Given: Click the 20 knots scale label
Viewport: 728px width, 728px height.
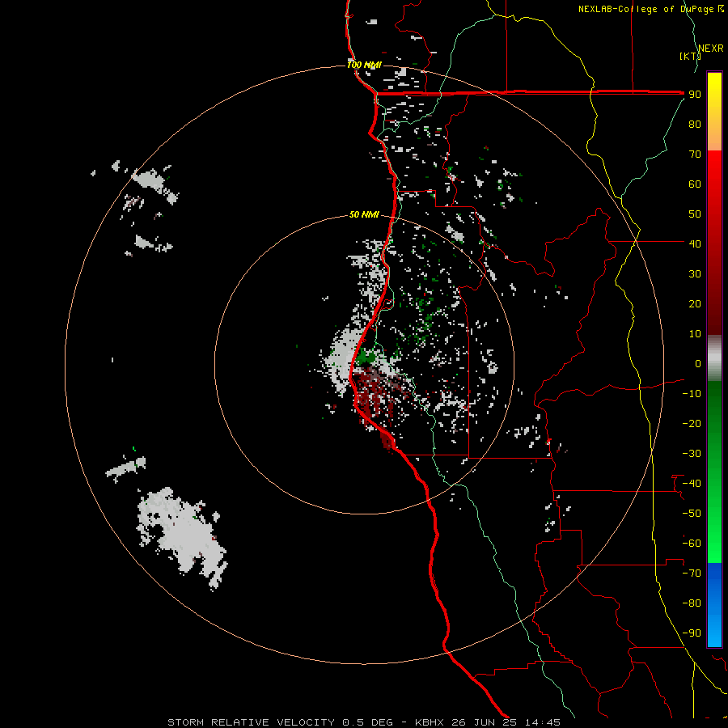Looking at the screenshot, I should pos(695,303).
